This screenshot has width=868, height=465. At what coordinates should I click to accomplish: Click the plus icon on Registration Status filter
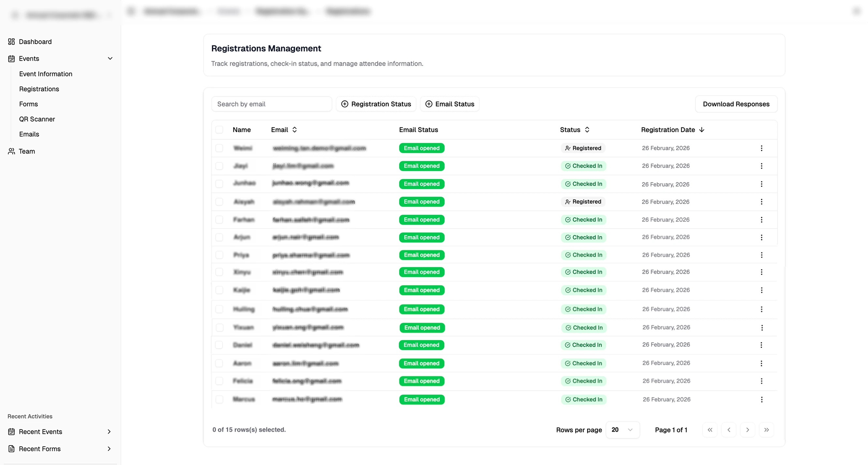coord(345,104)
